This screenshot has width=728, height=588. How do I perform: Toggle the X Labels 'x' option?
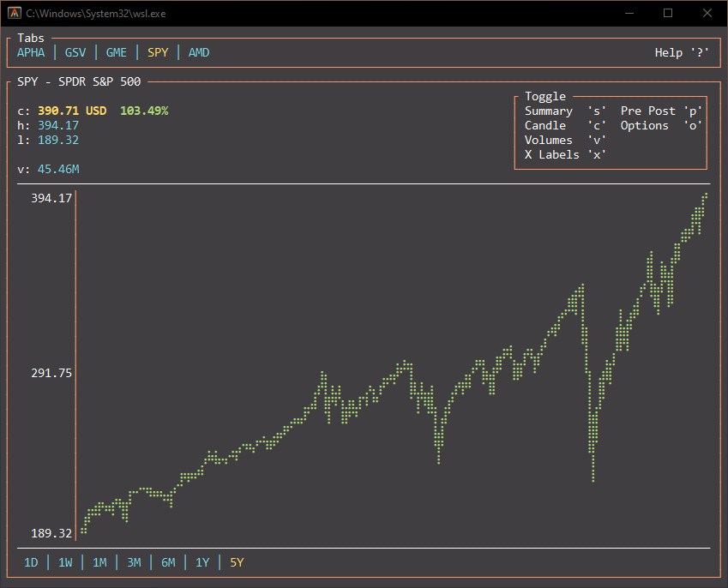[x=565, y=154]
